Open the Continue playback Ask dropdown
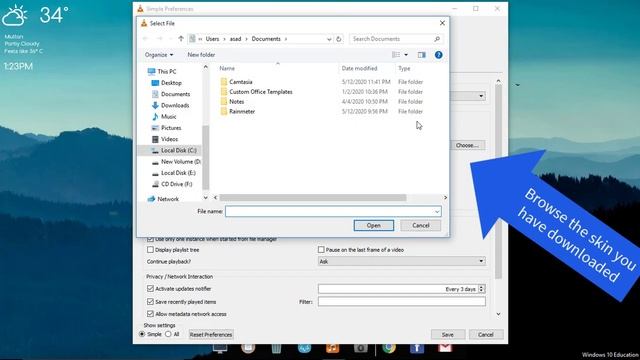 pos(402,261)
